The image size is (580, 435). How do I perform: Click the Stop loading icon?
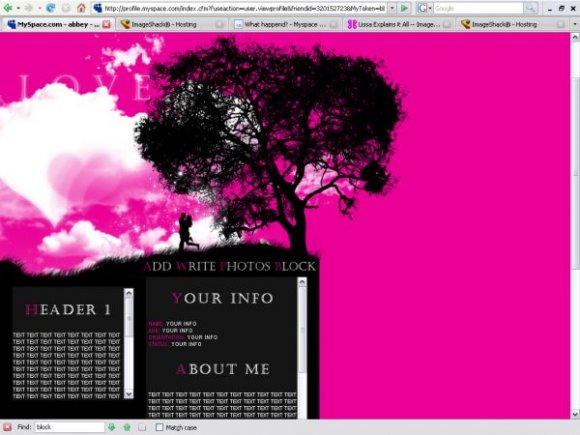click(x=66, y=8)
